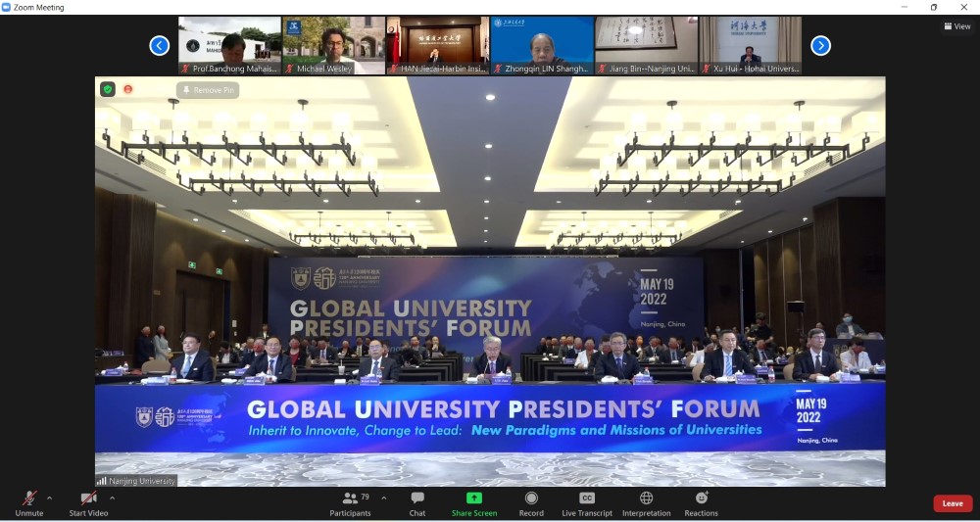The image size is (980, 522).
Task: Open the Interpretation language options
Action: coord(646,503)
